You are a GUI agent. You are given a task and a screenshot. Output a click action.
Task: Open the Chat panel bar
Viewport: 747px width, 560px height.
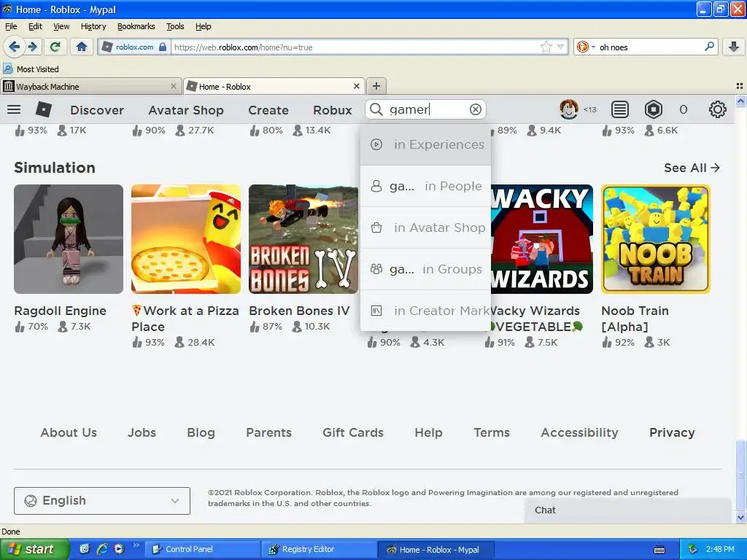[628, 510]
